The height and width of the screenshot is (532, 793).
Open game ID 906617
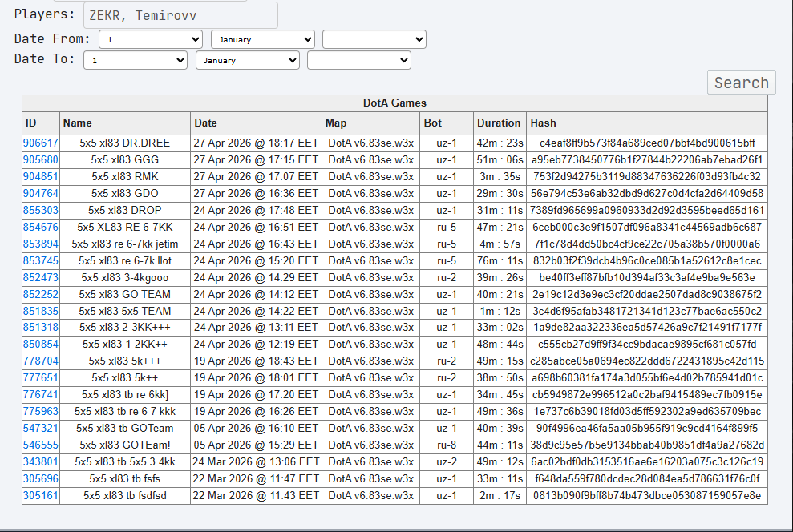point(40,143)
